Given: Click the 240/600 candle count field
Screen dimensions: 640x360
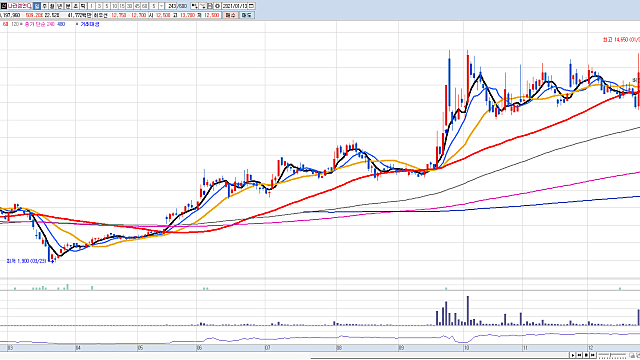Looking at the screenshot, I should 177,6.
